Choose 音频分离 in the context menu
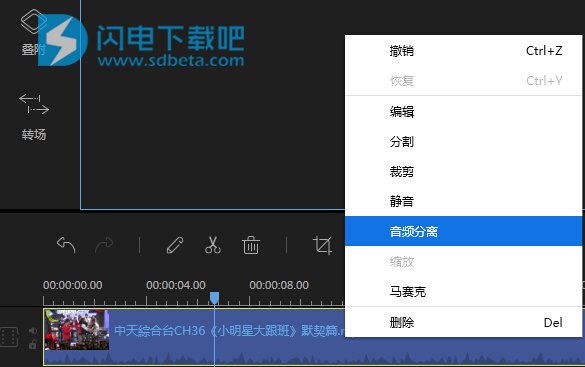 click(x=463, y=231)
